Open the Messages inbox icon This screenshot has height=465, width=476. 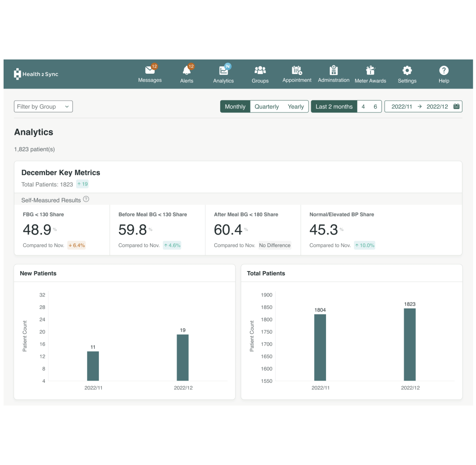pos(150,70)
